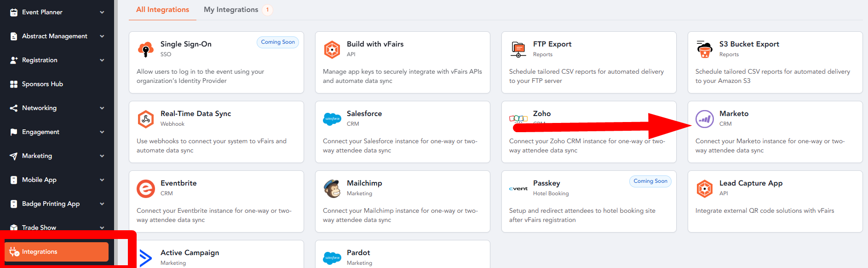Image resolution: width=868 pixels, height=268 pixels.
Task: Click the Real-Time Data Sync description text
Action: 212,146
